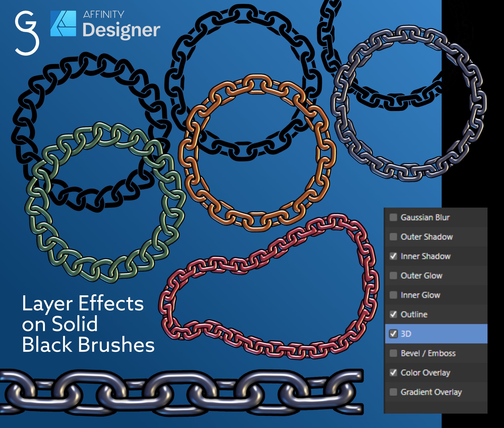Select the Outer Shadow effect label
Viewport: 504px width, 428px height.
[427, 237]
